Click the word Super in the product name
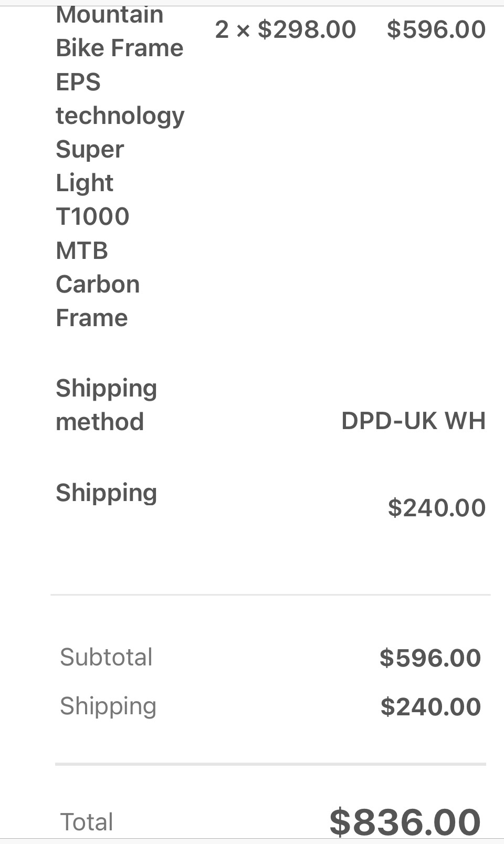504x844 pixels. (x=90, y=150)
